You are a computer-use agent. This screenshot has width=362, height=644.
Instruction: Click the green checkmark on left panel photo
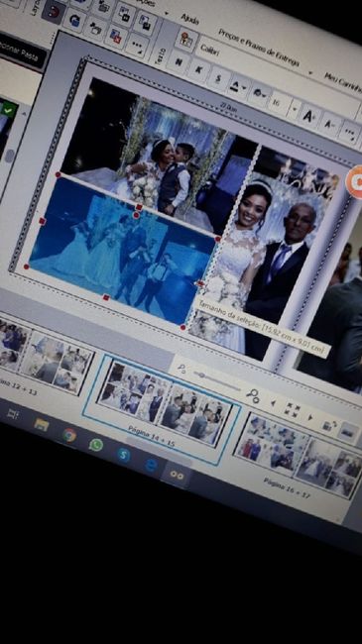click(x=9, y=110)
